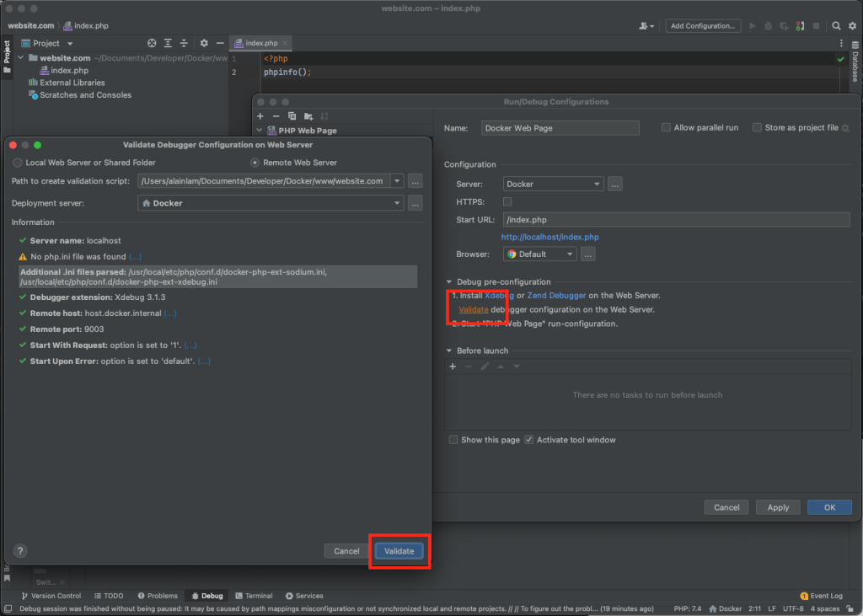
Task: Add new configuration with plus icon in Run/Debug dialog
Action: click(x=260, y=116)
